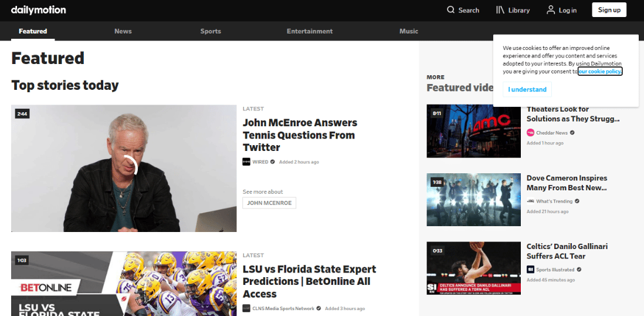This screenshot has width=644, height=316.
Task: Open Celtics' Danilo Gallinari Suffers ACL Tear title
Action: [567, 251]
